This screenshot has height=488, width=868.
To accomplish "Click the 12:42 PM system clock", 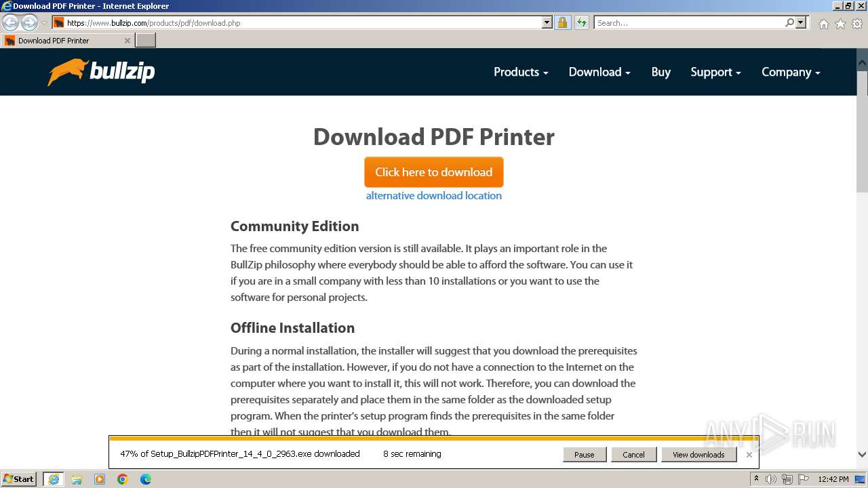I will (833, 479).
